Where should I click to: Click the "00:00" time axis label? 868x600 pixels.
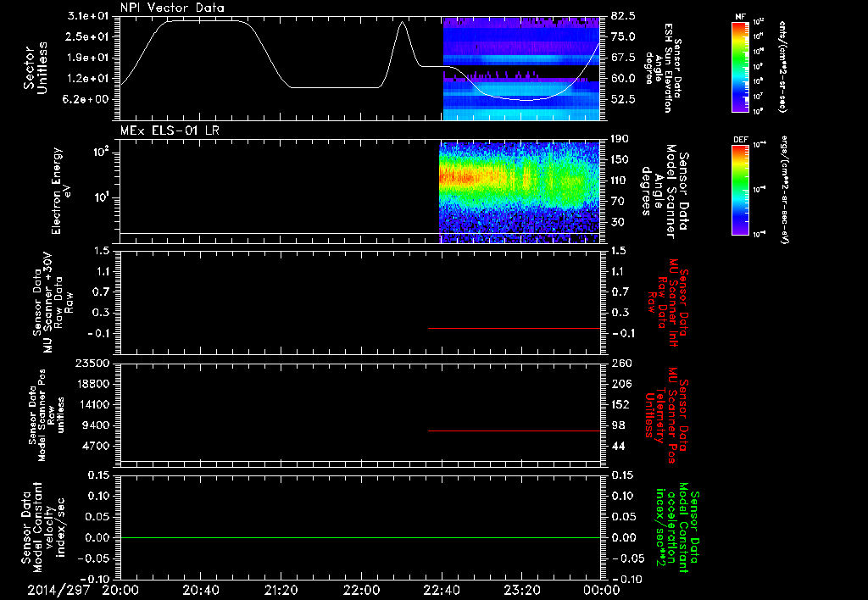[x=601, y=591]
